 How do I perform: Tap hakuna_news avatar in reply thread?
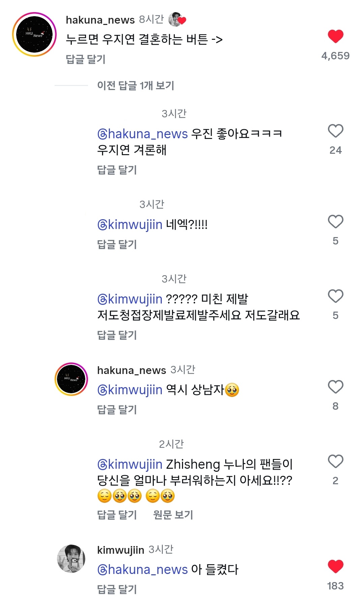pos(71,379)
